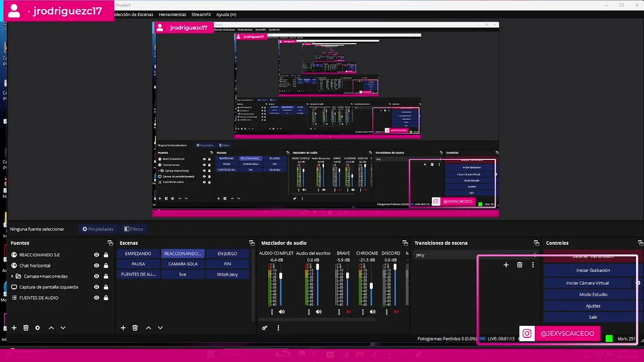
Task: Hide the Chat horizontal source
Action: 97,265
